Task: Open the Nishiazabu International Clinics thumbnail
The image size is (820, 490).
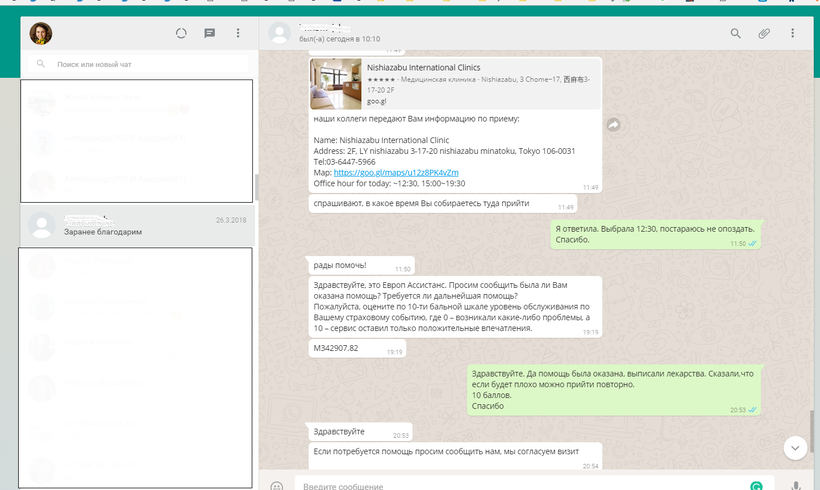Action: [336, 83]
